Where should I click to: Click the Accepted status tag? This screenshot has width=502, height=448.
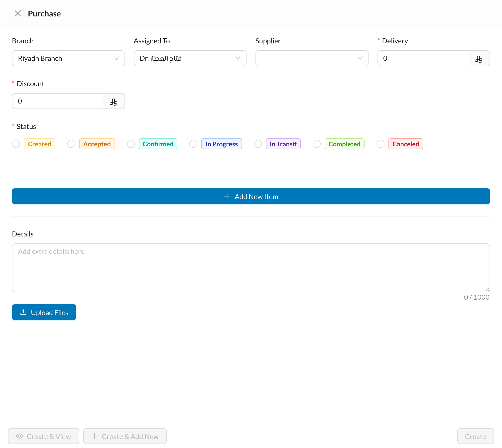tap(97, 144)
